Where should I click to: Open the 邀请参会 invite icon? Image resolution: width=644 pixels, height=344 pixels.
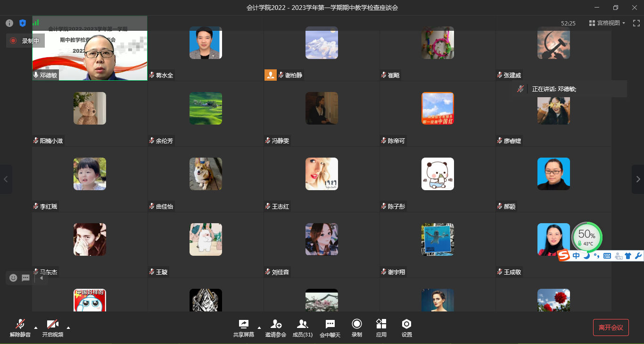tap(276, 327)
